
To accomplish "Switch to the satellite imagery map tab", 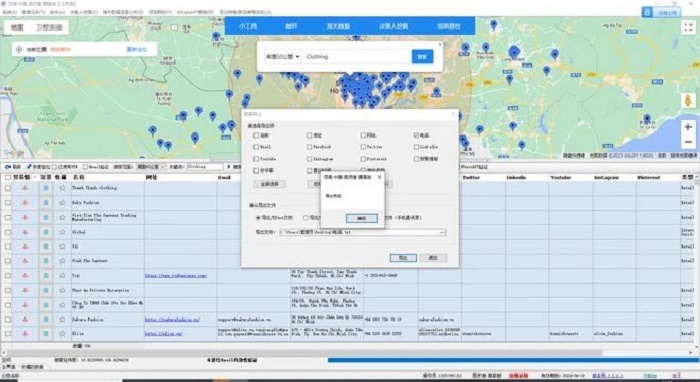I will click(x=49, y=28).
